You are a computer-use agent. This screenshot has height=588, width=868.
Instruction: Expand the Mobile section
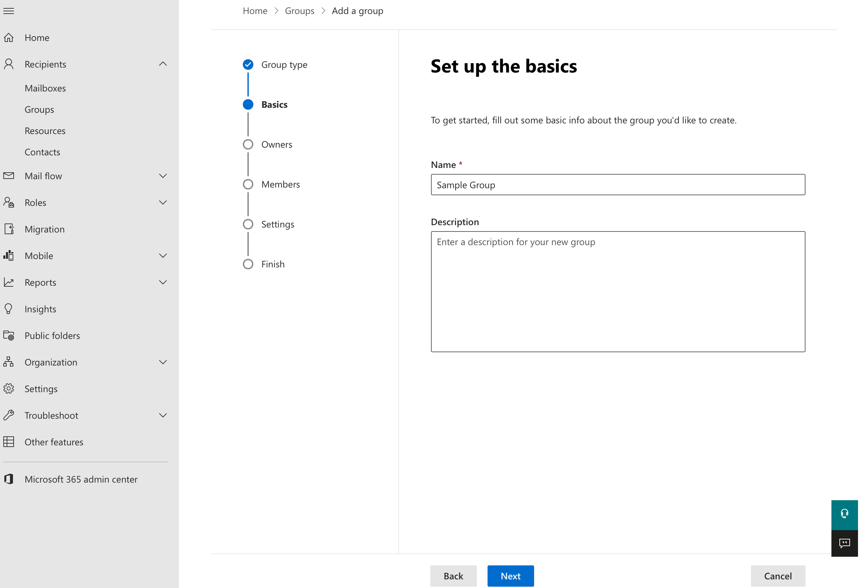[x=163, y=255]
